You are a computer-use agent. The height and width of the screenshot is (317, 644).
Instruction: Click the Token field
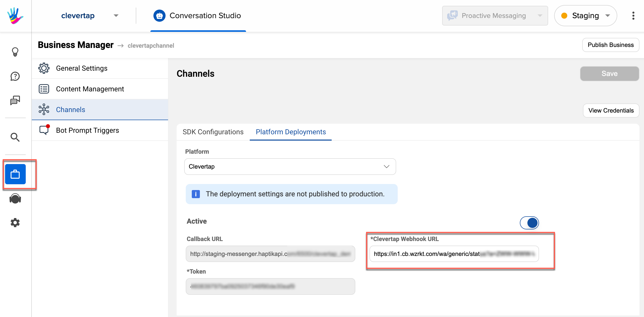point(271,286)
